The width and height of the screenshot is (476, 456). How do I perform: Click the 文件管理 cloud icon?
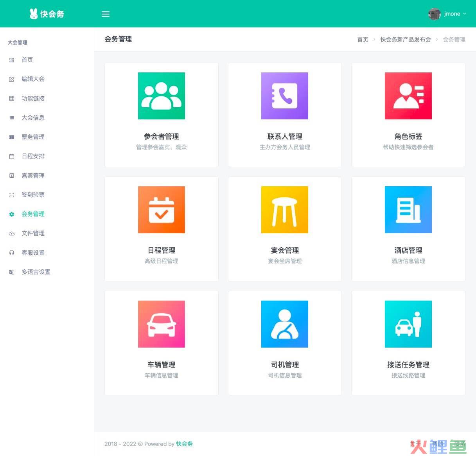[12, 233]
